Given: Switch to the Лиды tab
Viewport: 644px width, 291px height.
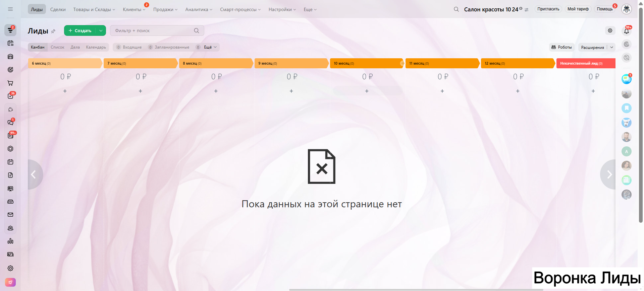Looking at the screenshot, I should tap(37, 9).
